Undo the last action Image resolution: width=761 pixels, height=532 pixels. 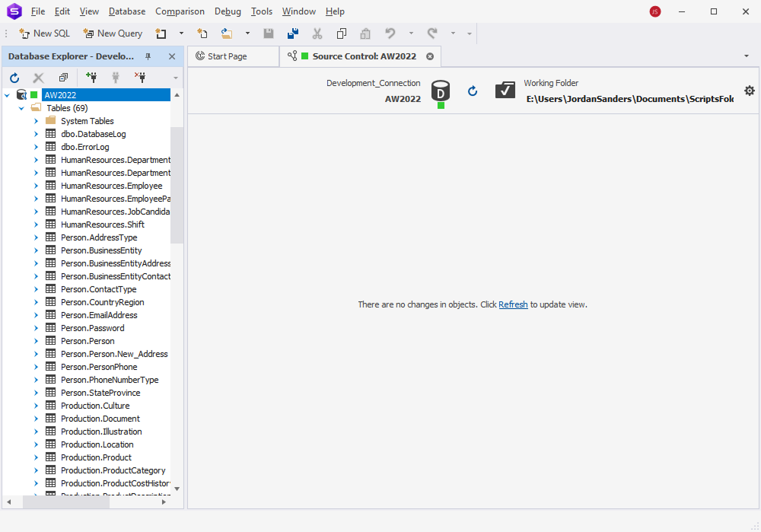point(389,33)
